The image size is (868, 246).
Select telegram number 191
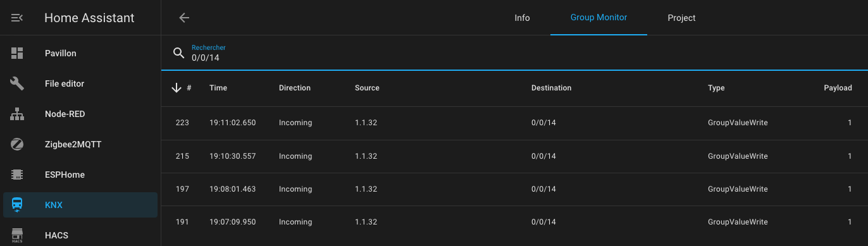tap(182, 221)
